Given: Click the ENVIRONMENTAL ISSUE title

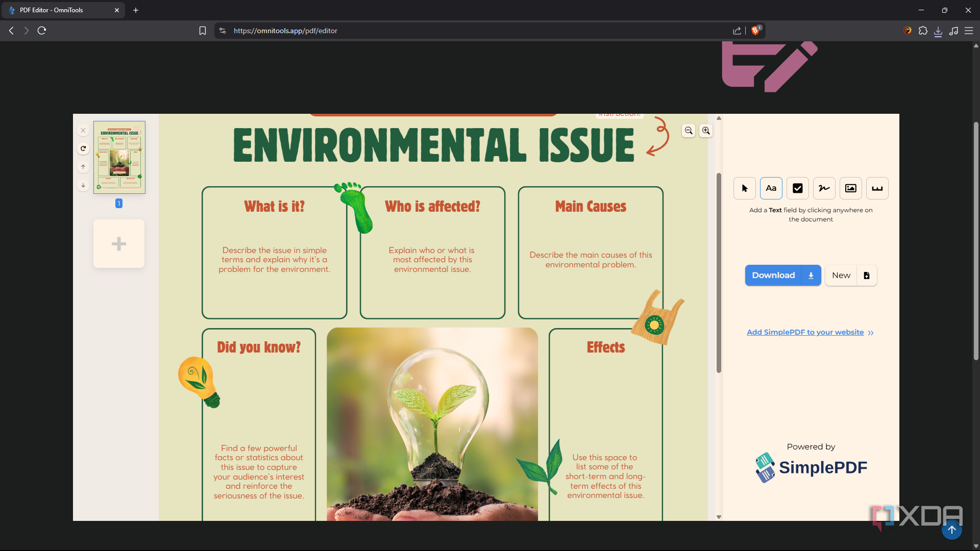Looking at the screenshot, I should tap(434, 145).
